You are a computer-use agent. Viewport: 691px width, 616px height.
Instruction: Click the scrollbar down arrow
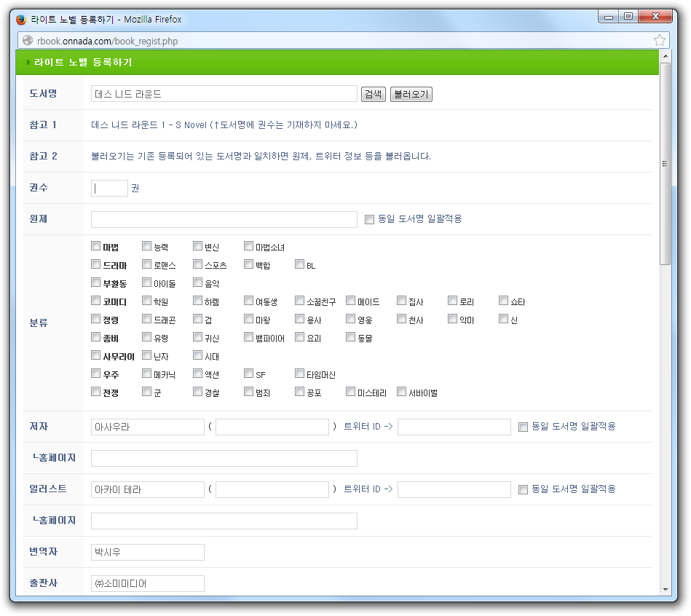pos(664,589)
